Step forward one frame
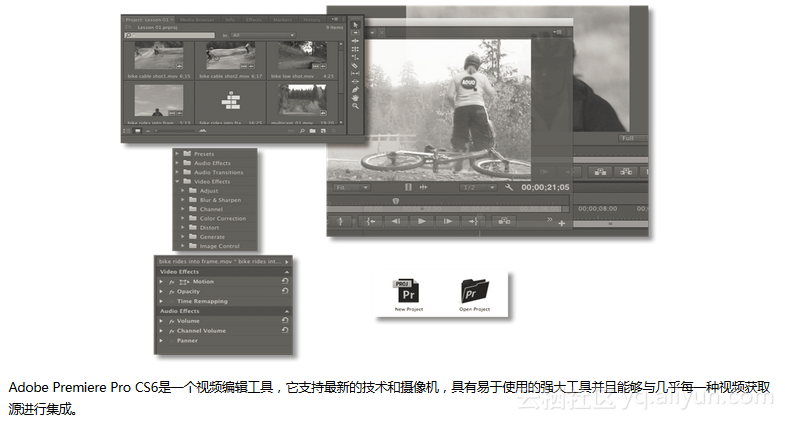The height and width of the screenshot is (421, 785). pos(447,221)
